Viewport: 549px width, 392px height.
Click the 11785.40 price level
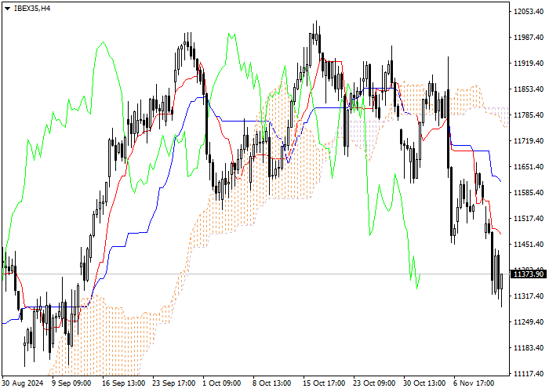529,115
